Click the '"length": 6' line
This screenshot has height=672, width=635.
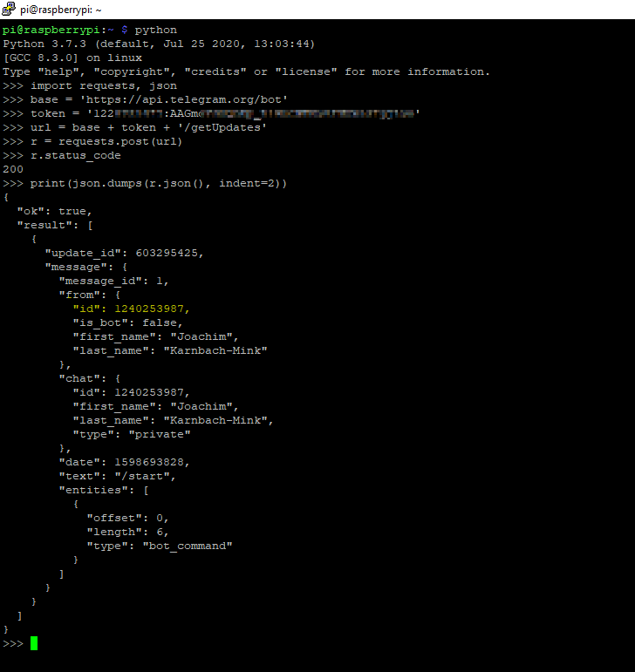pyautogui.click(x=127, y=532)
